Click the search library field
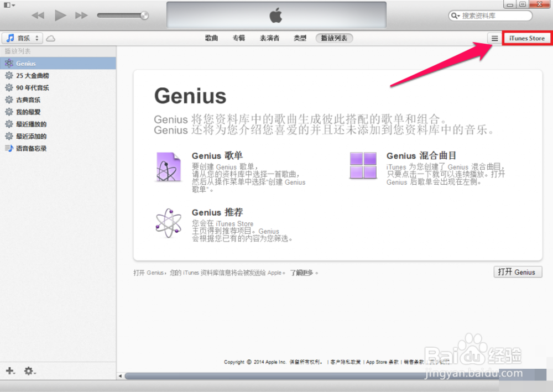Screen dimensions: 553x392 point(490,15)
